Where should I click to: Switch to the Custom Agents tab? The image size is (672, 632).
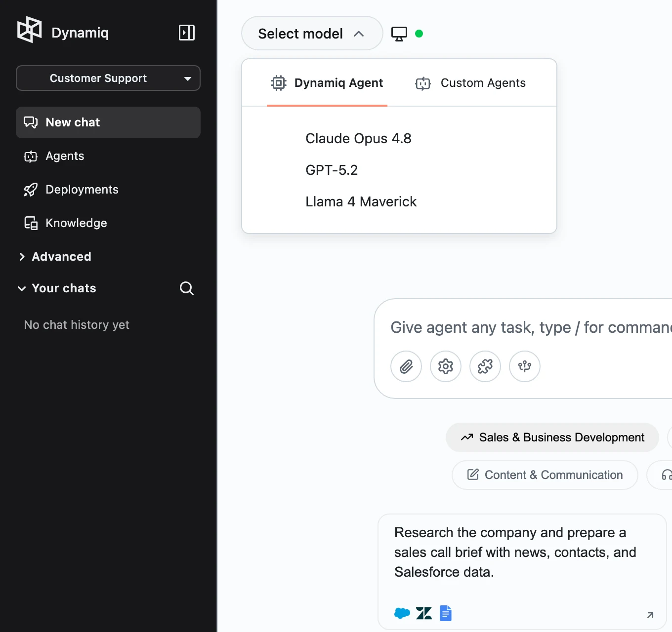[x=470, y=83]
